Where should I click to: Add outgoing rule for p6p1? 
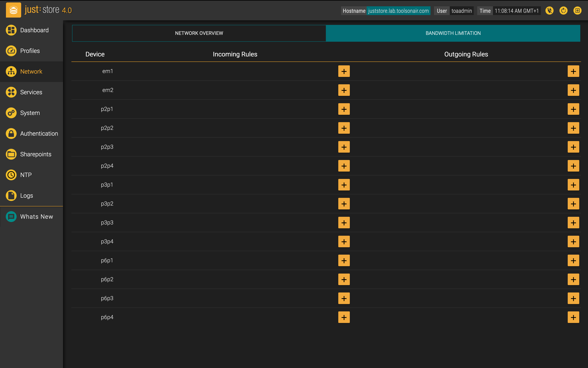coord(573,260)
